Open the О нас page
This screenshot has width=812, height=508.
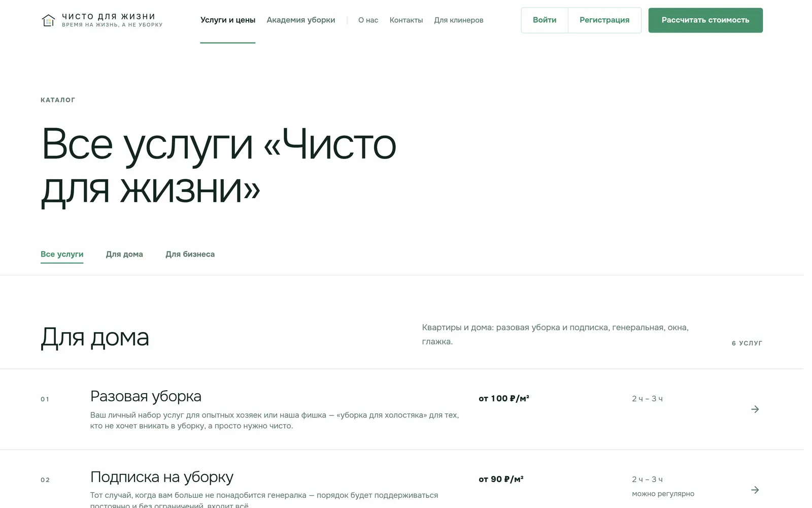tap(368, 20)
